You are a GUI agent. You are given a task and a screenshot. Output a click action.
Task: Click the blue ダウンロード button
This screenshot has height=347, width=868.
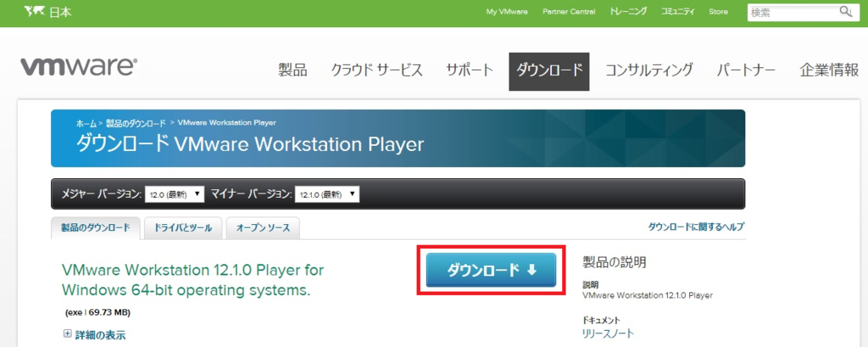pyautogui.click(x=491, y=270)
